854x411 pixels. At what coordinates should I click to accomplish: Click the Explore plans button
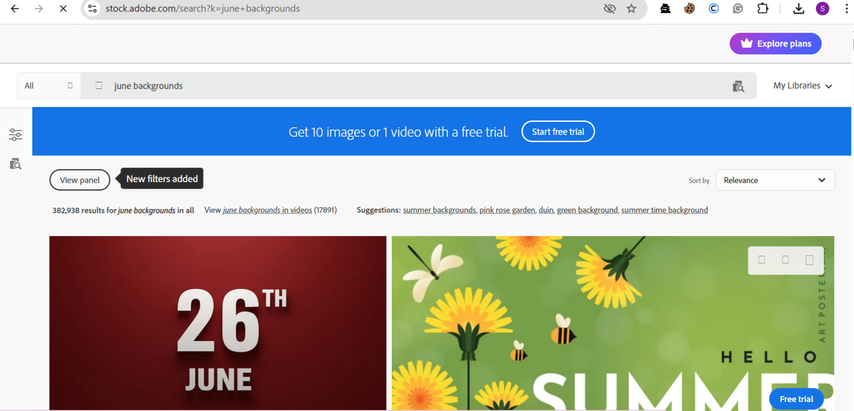tap(775, 44)
